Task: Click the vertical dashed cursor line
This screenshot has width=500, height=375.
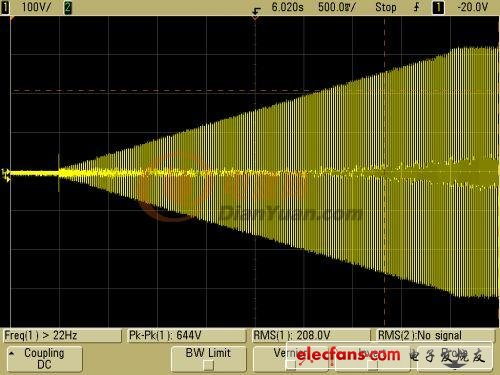Action: click(x=384, y=172)
